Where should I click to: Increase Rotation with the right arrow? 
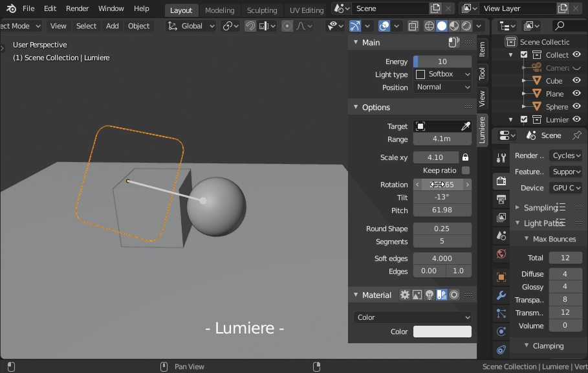pyautogui.click(x=467, y=185)
